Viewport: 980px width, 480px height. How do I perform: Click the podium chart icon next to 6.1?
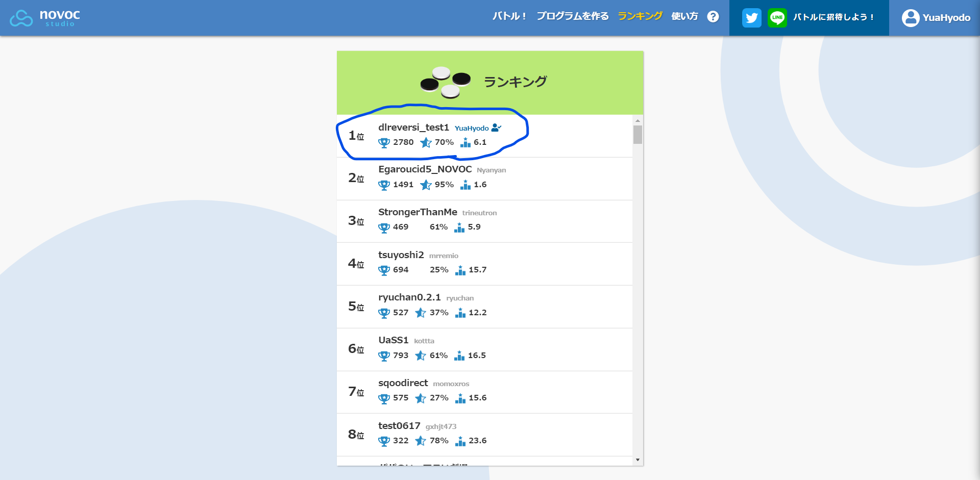click(465, 143)
